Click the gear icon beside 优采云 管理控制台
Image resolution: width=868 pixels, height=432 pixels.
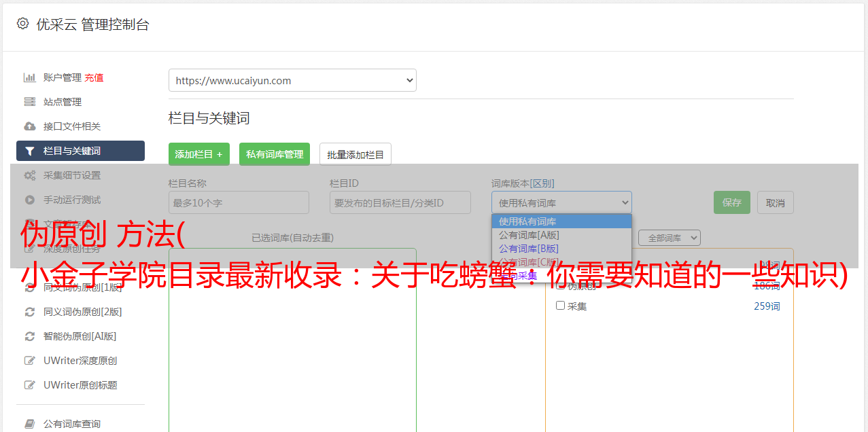coord(22,24)
